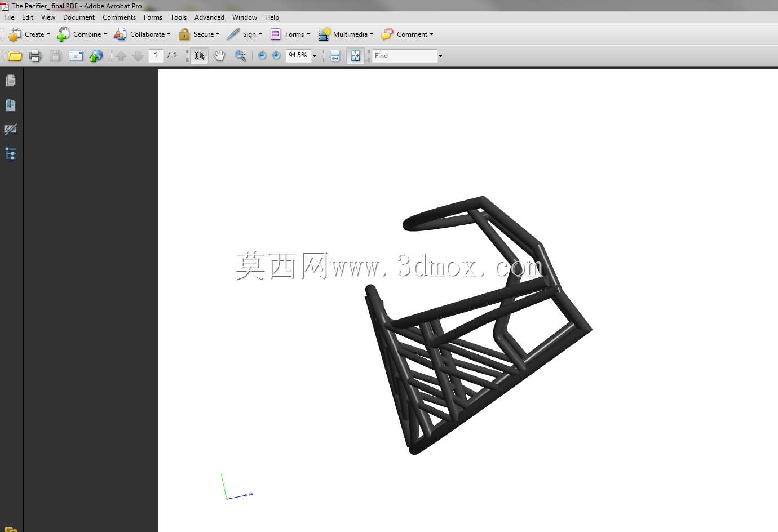Open the Find options dropdown arrow
This screenshot has width=778, height=532.
pos(440,56)
